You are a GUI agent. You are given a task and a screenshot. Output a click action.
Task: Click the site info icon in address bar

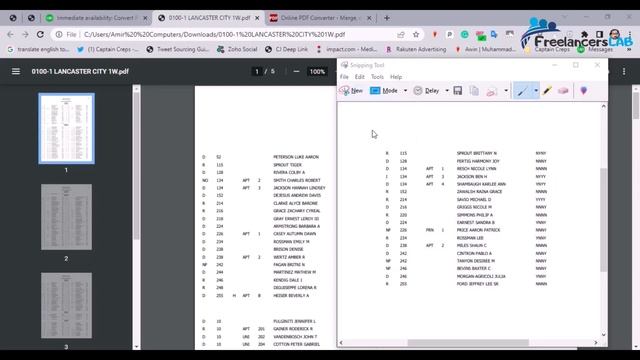59,35
